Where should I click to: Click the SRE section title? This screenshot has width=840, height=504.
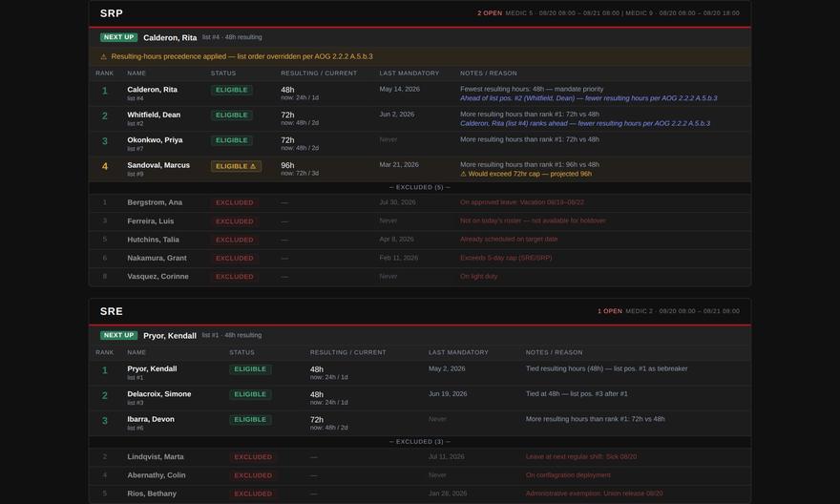(x=112, y=311)
